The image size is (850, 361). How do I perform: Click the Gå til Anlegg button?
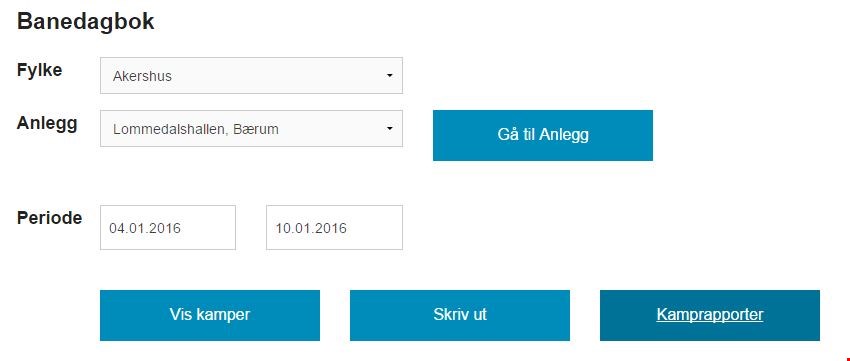tap(543, 135)
